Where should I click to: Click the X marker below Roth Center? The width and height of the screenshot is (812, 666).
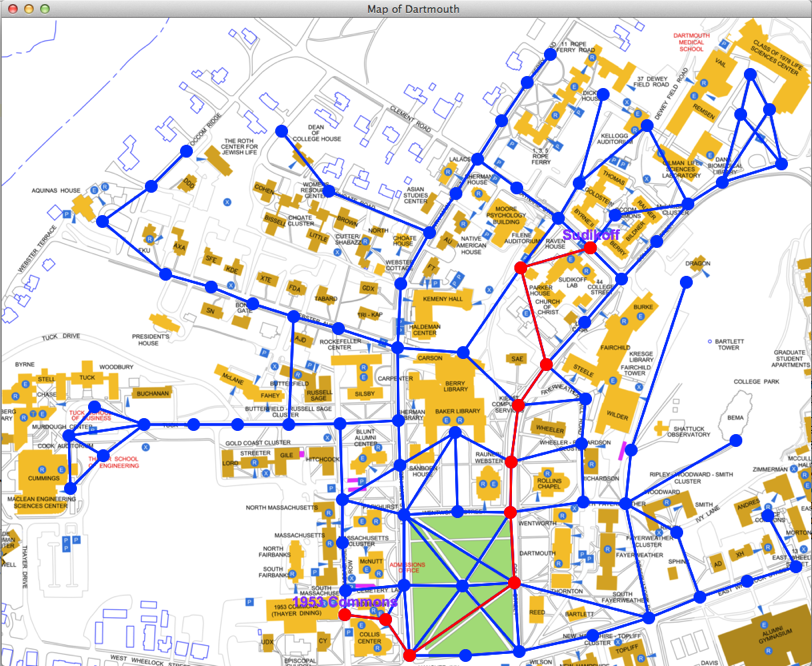click(x=227, y=202)
